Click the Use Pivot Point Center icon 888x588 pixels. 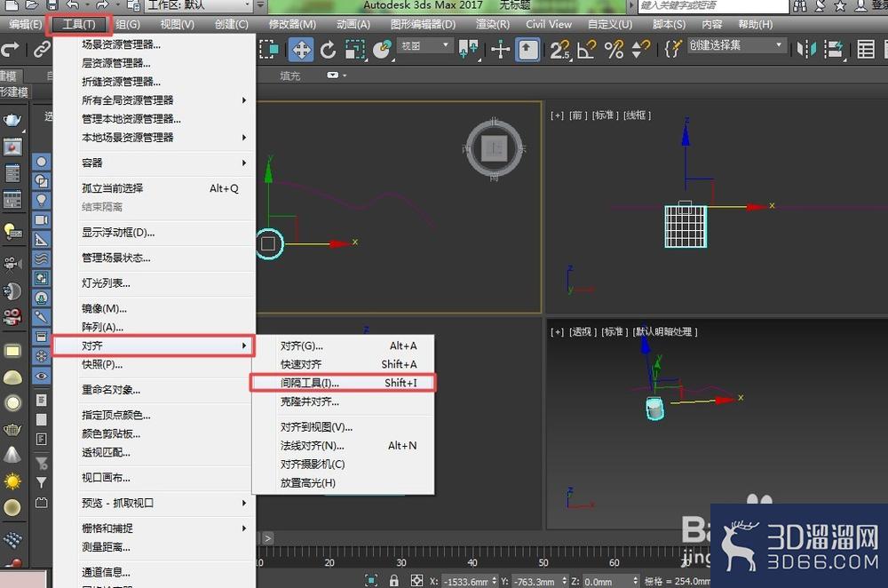pyautogui.click(x=469, y=50)
